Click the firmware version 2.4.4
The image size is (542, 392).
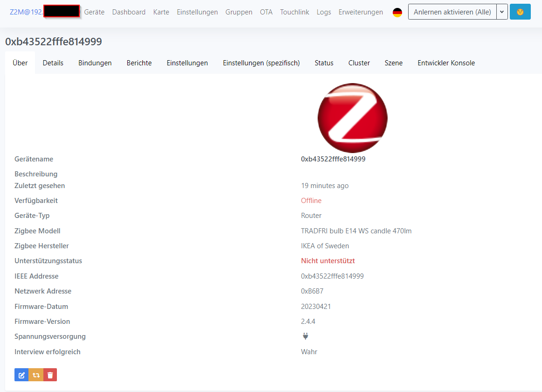308,322
